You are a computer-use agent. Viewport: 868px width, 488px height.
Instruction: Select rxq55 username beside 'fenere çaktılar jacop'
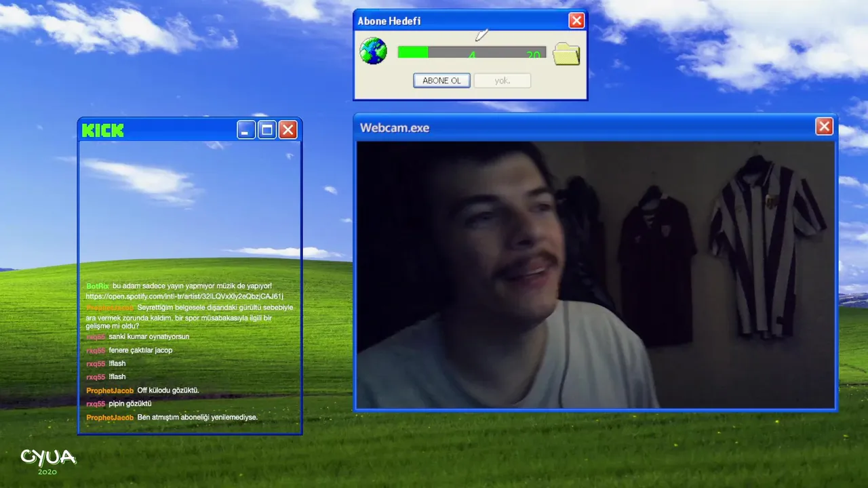[96, 350]
